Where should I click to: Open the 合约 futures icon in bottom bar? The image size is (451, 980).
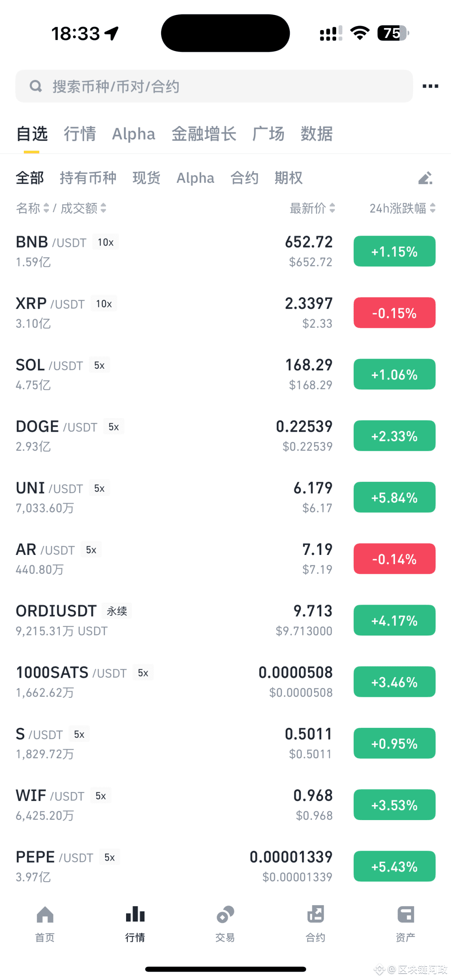click(x=316, y=914)
